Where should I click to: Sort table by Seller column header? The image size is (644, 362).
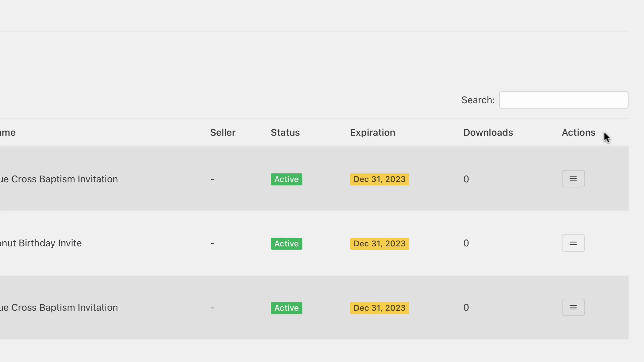[x=223, y=132]
